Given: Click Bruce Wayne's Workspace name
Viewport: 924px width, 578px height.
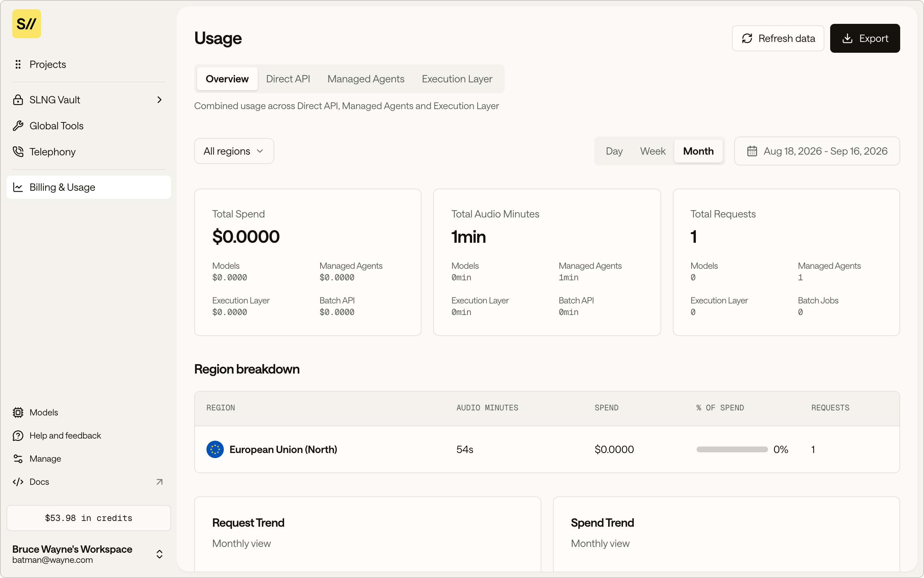Looking at the screenshot, I should [x=72, y=549].
